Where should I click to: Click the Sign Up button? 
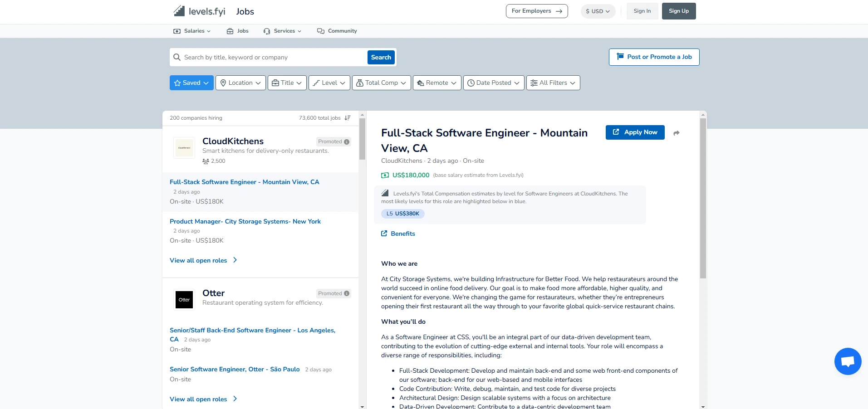pos(679,11)
